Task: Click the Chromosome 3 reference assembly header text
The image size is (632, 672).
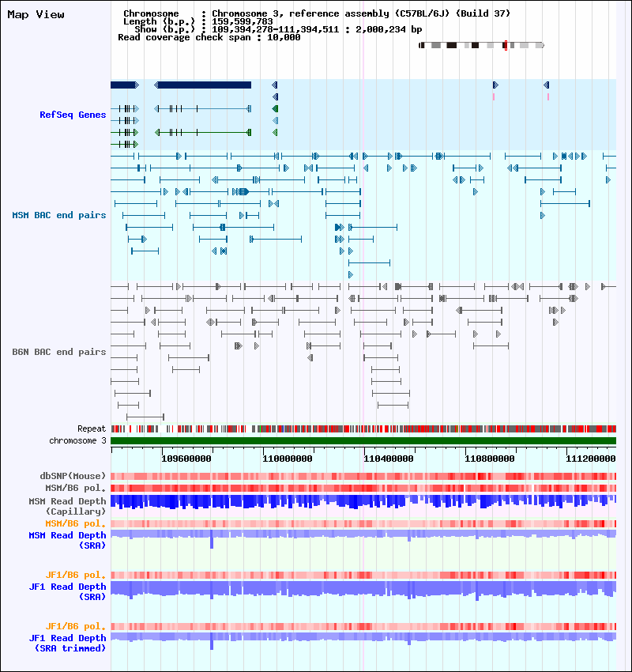Action: click(317, 13)
